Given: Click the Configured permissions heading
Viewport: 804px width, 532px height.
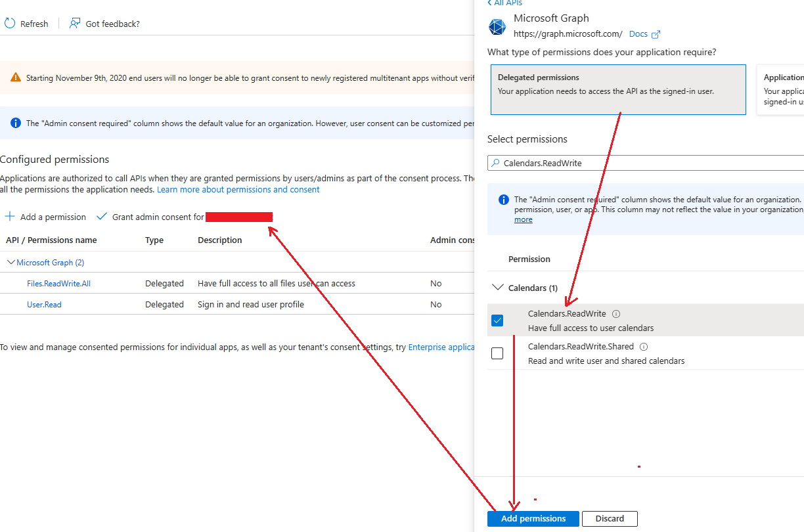Looking at the screenshot, I should (x=55, y=160).
